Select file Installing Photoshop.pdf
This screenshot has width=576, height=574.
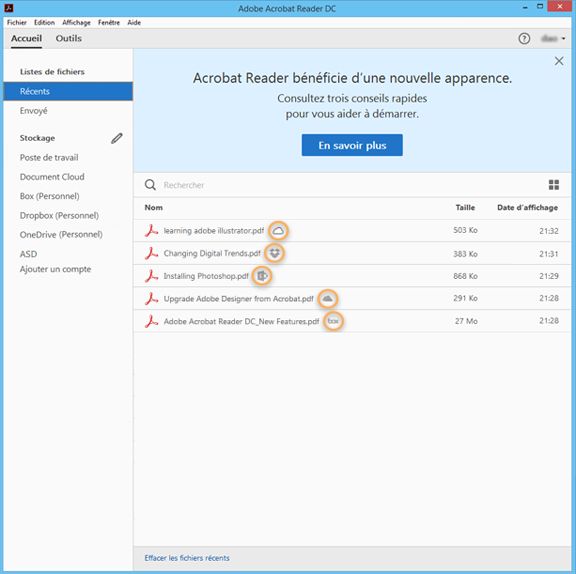(206, 276)
